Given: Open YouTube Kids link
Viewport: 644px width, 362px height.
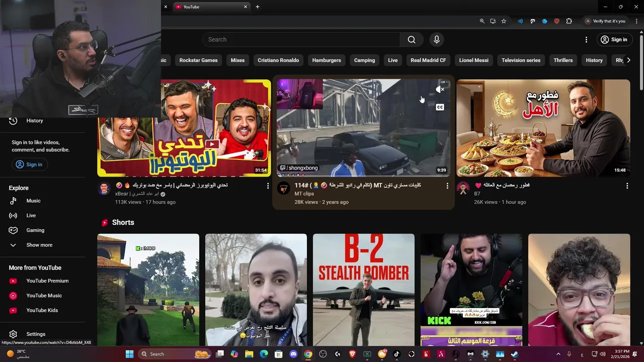Looking at the screenshot, I should 43,310.
